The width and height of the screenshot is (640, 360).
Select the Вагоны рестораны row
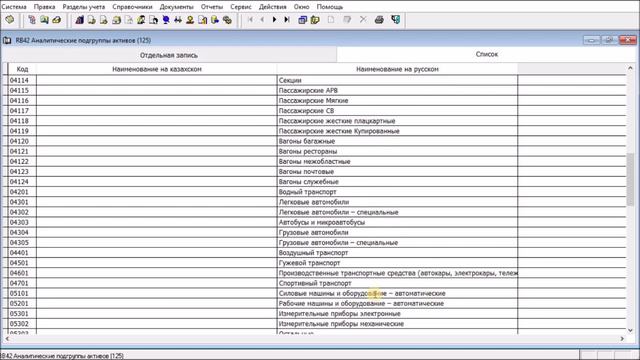coord(314,151)
